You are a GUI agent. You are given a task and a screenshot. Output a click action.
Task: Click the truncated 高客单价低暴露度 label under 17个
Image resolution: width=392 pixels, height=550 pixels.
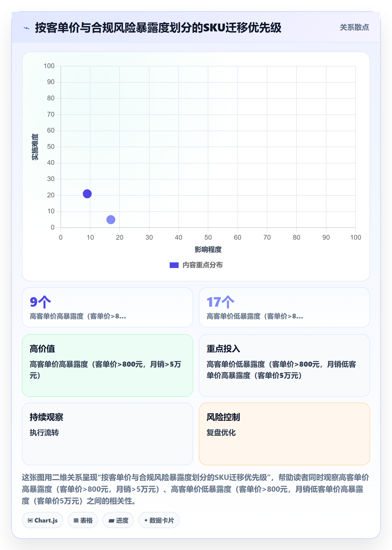pos(255,316)
